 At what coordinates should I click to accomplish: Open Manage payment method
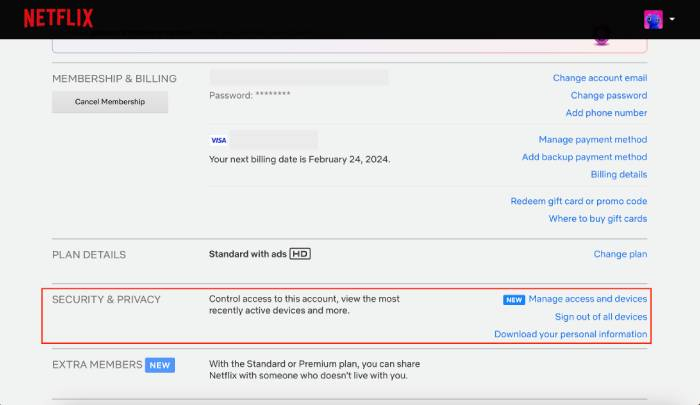click(592, 139)
